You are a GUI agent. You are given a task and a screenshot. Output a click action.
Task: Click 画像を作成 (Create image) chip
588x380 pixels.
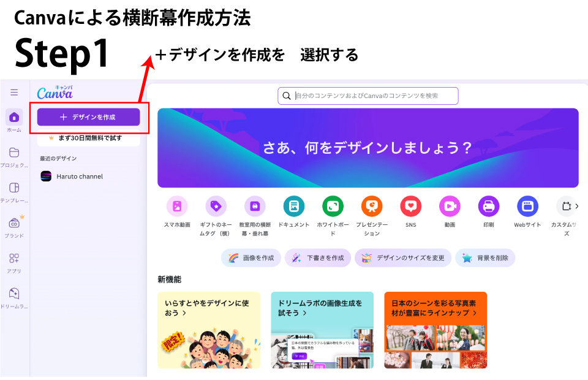[x=251, y=257]
